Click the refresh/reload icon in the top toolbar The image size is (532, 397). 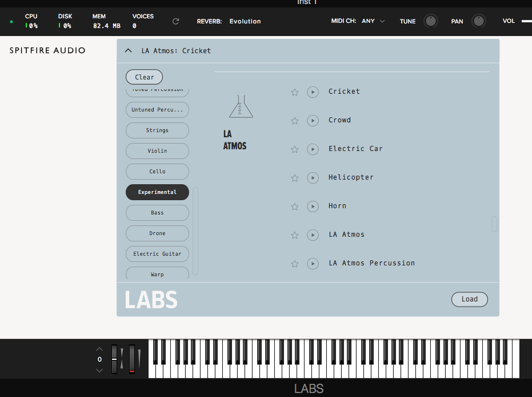[175, 21]
